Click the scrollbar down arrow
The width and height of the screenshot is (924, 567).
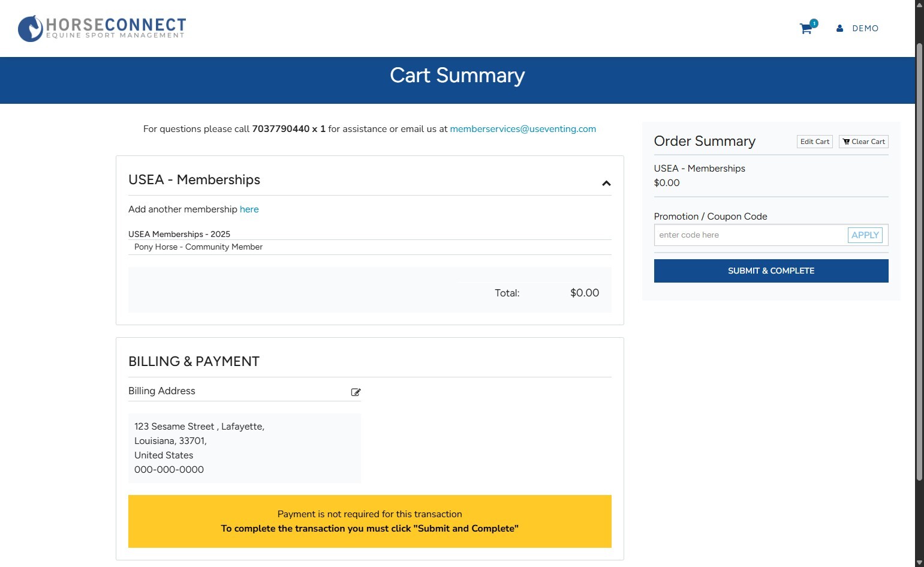919,563
